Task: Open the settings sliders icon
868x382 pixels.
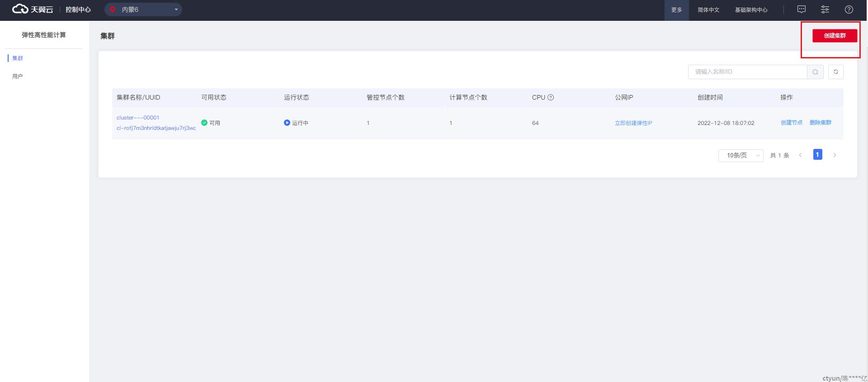Action: pos(825,10)
